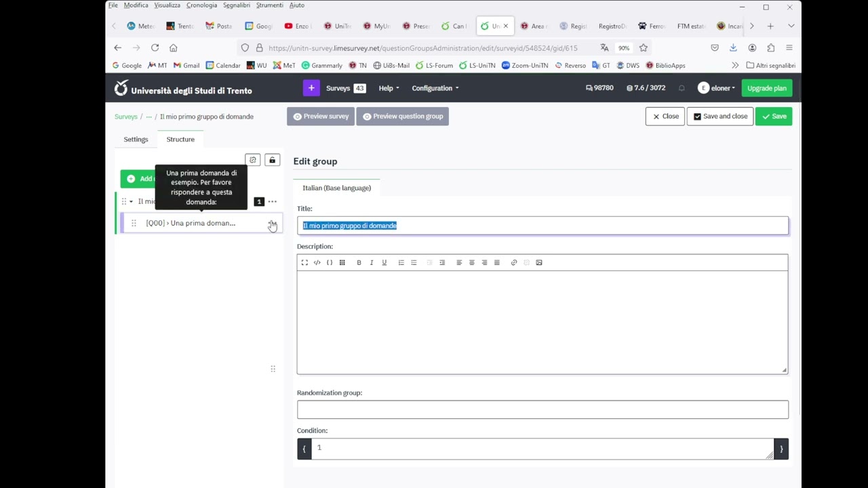Screen dimensions: 868x488
Task: Bookmark this page with star icon
Action: tap(643, 47)
